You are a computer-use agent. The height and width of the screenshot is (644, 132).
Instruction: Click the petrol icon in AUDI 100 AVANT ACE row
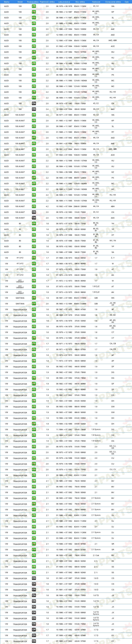click(34, 155)
